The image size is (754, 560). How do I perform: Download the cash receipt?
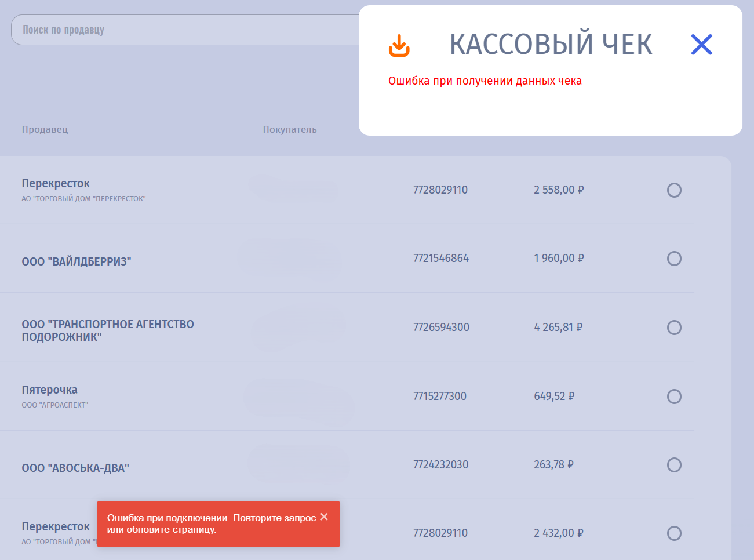(399, 45)
